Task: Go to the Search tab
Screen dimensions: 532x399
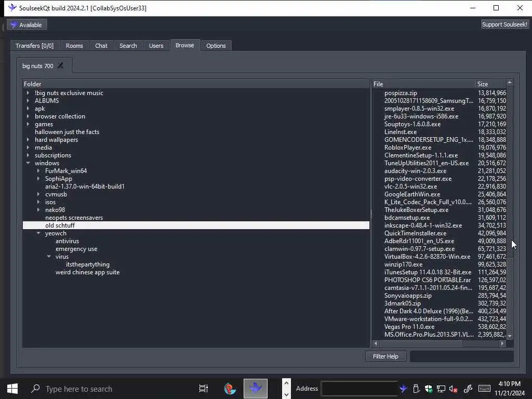Action: pos(128,46)
